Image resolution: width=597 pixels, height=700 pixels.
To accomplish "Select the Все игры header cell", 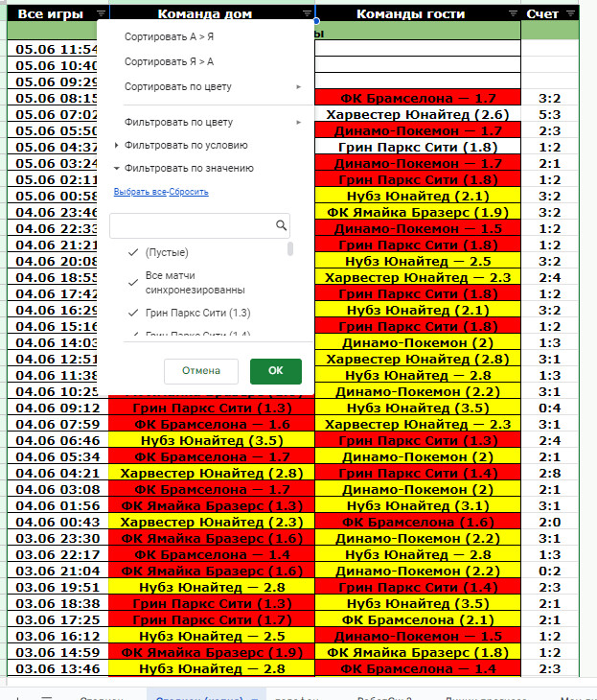I will (x=58, y=13).
